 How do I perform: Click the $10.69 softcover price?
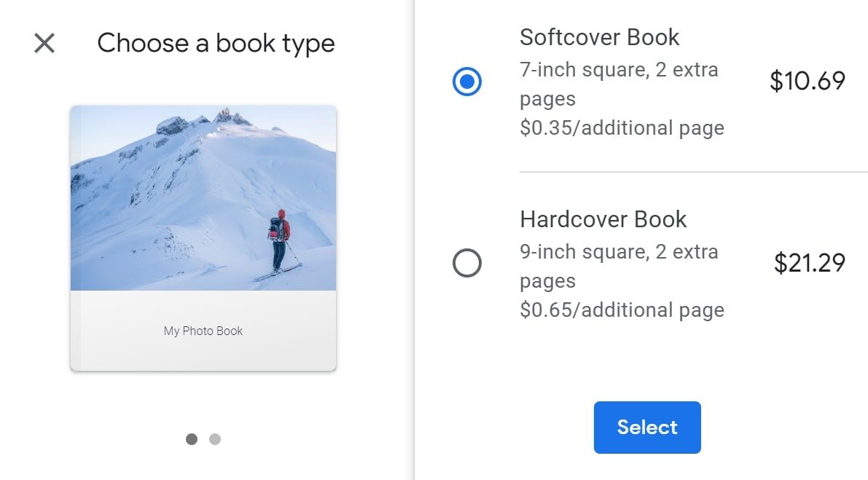[809, 82]
